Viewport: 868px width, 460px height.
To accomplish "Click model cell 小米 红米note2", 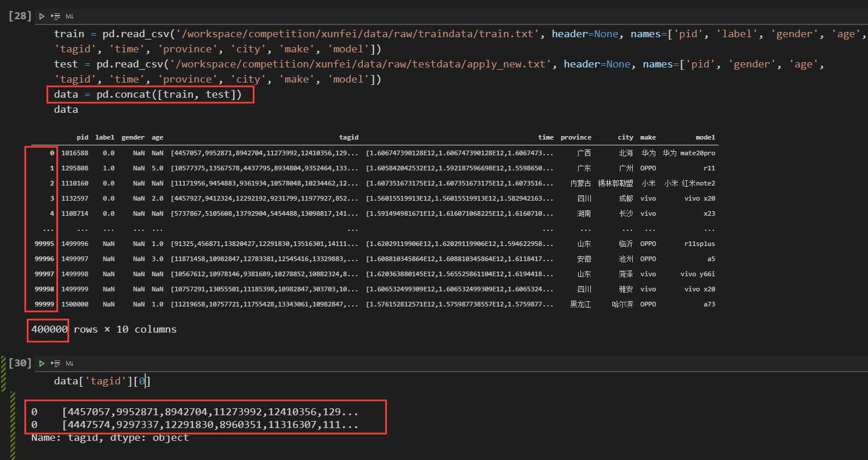I will pos(690,183).
